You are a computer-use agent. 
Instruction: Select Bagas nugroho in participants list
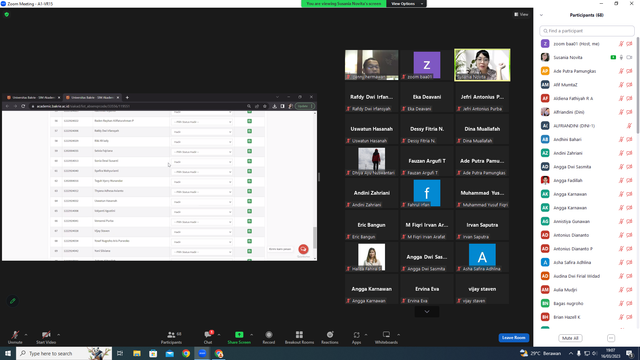587,303
